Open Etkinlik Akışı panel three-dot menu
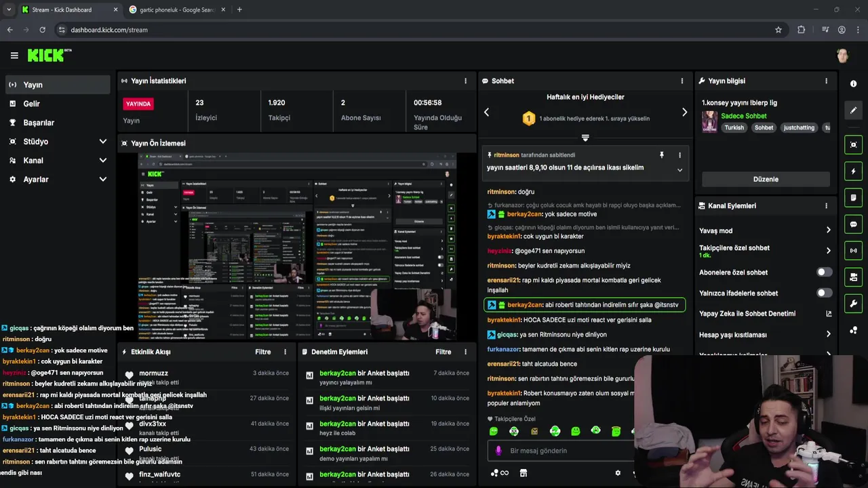The image size is (868, 488). tap(285, 352)
